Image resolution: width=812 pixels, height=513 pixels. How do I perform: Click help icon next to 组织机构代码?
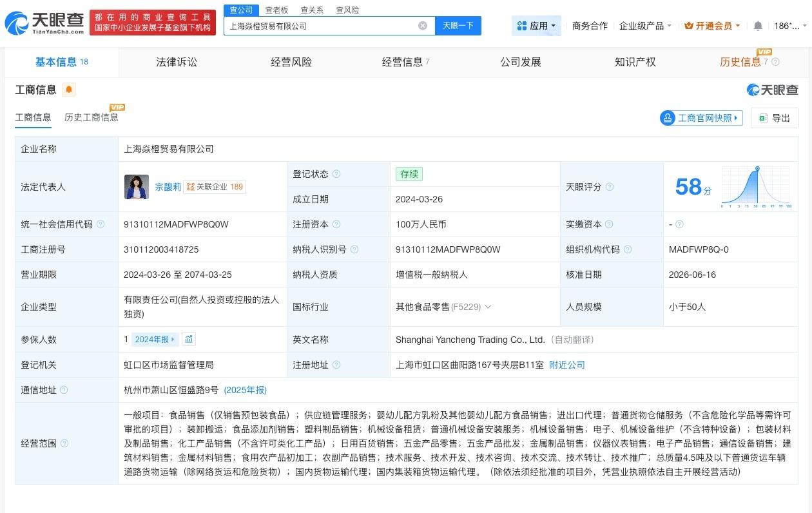click(x=627, y=249)
